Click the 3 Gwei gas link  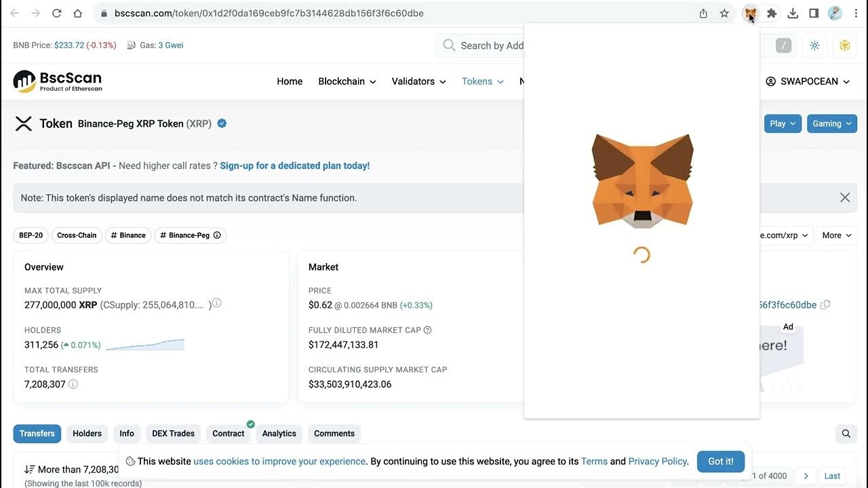pyautogui.click(x=171, y=45)
